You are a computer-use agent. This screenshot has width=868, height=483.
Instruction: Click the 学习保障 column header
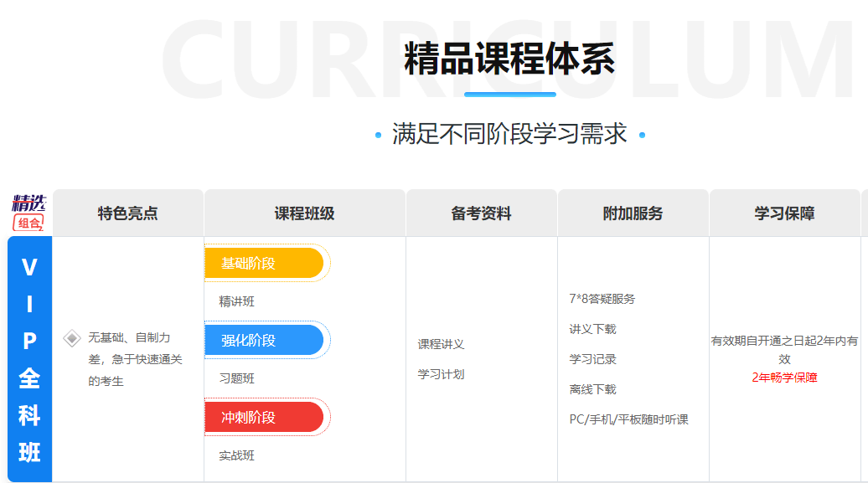(x=784, y=213)
